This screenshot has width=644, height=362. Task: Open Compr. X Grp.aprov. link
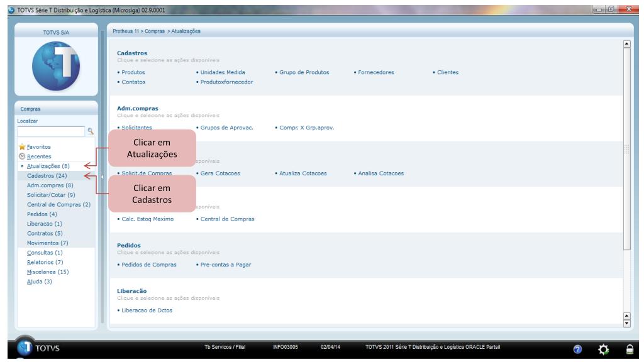point(306,128)
